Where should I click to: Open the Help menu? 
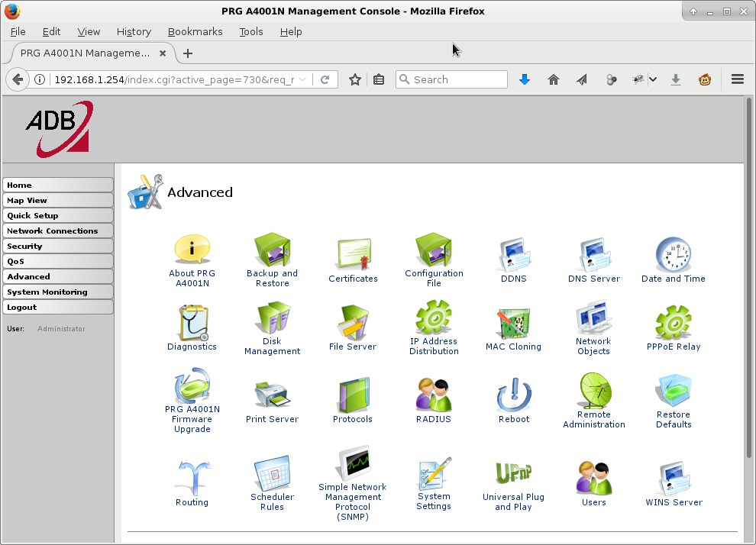(291, 32)
